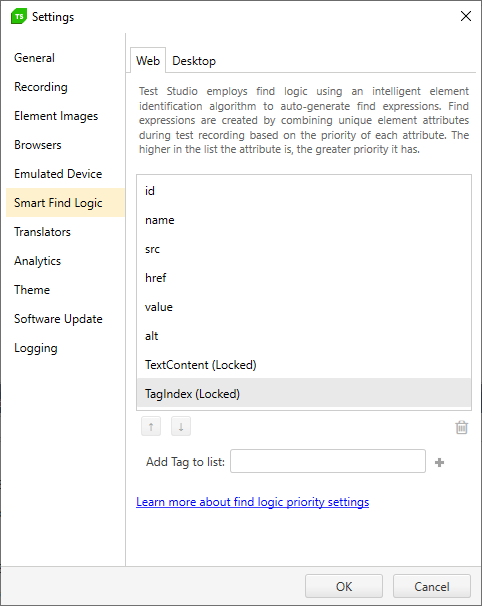Screen dimensions: 482x606
Task: Select the Web tab
Action: click(x=148, y=61)
